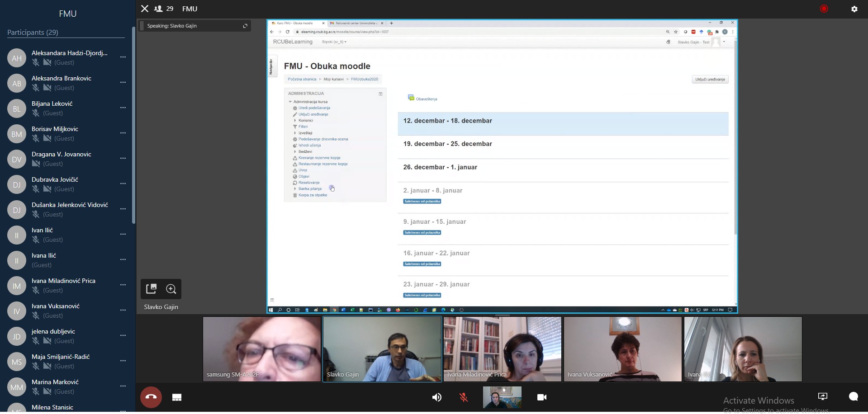Click the Windows Start button in shared screen
Viewport: 868px width, 414px height.
[271, 310]
